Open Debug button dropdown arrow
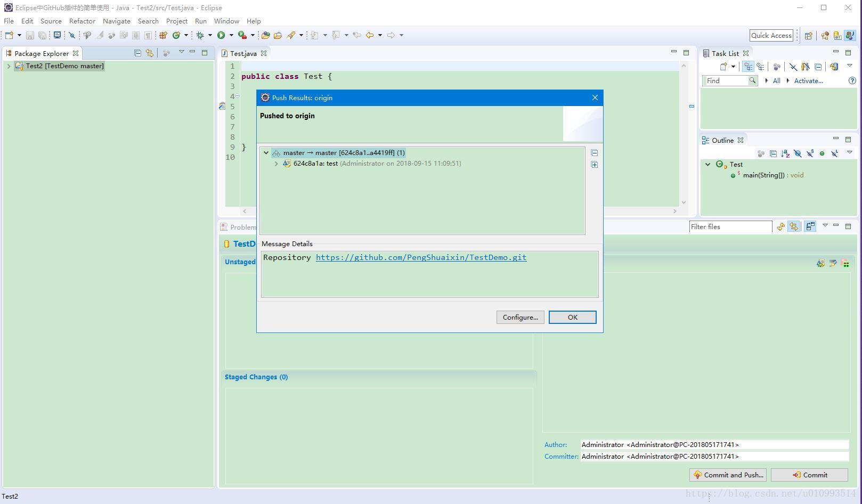862x504 pixels. click(210, 35)
